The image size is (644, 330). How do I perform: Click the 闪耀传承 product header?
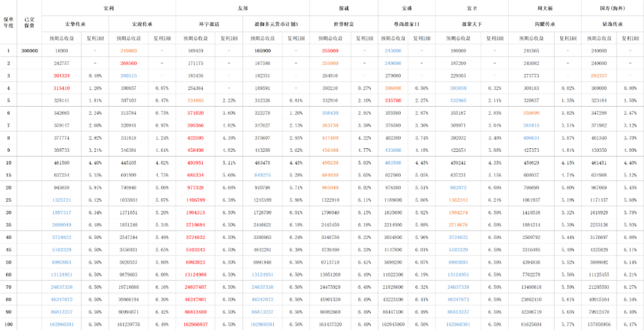(544, 24)
